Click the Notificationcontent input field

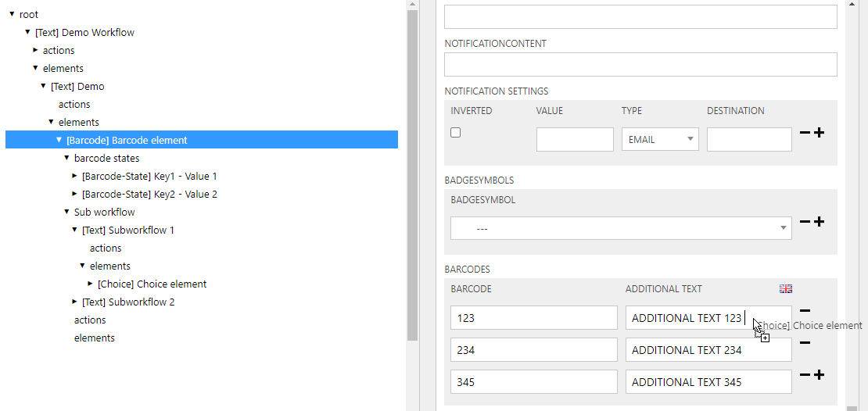pos(640,65)
